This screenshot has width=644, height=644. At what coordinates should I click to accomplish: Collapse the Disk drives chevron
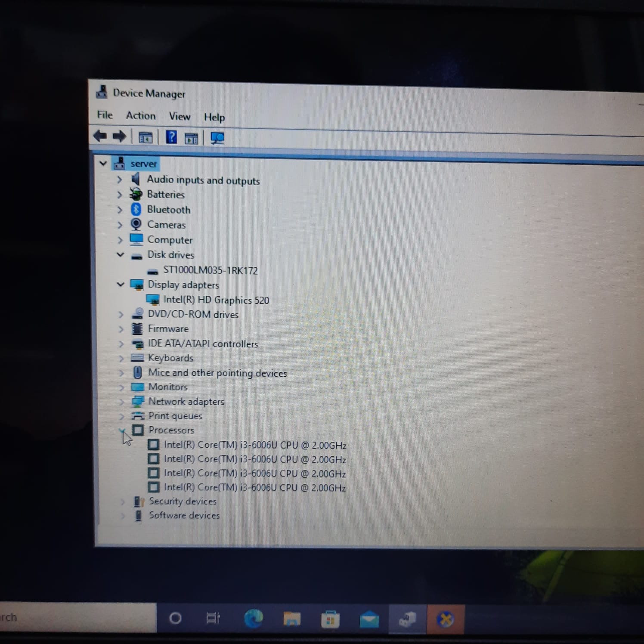[x=121, y=254]
